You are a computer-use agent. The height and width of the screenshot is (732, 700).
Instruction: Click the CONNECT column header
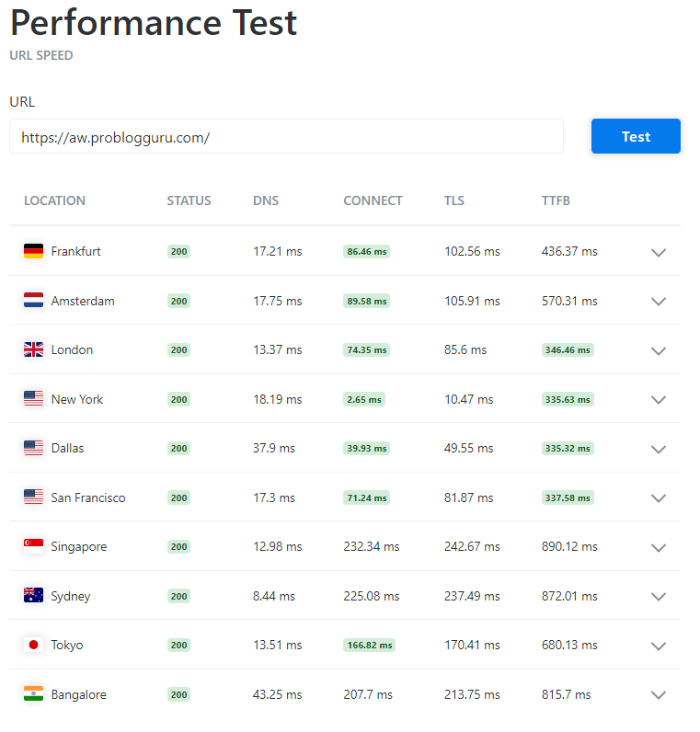pyautogui.click(x=373, y=200)
